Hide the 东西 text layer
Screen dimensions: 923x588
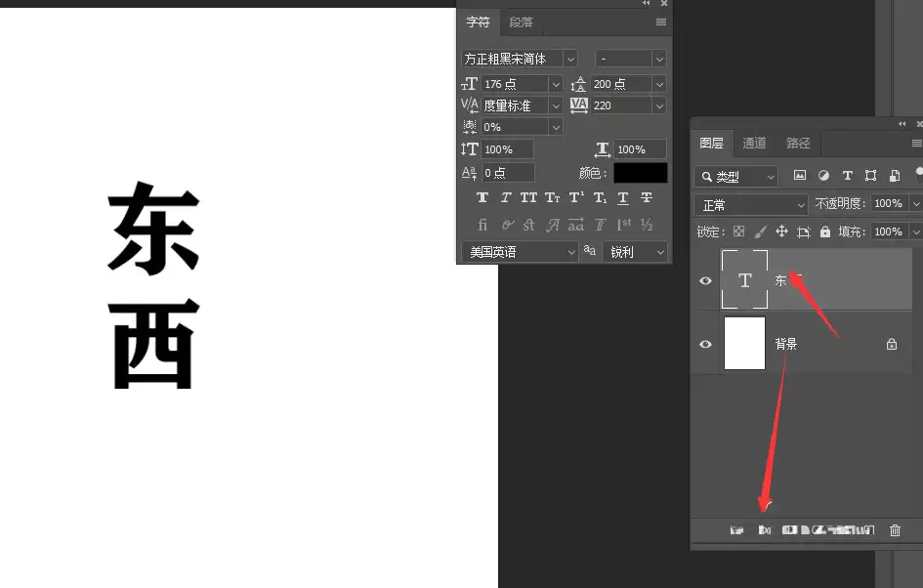[x=705, y=280]
